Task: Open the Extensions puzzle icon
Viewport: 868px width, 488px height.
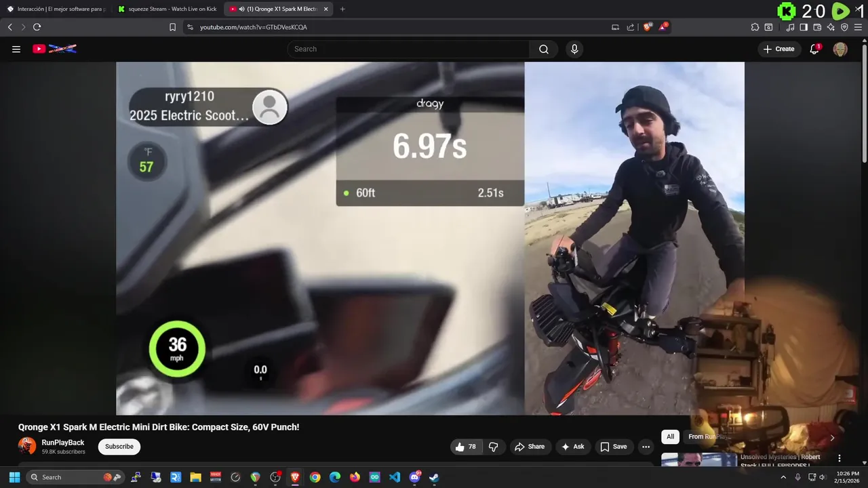Action: [x=755, y=27]
